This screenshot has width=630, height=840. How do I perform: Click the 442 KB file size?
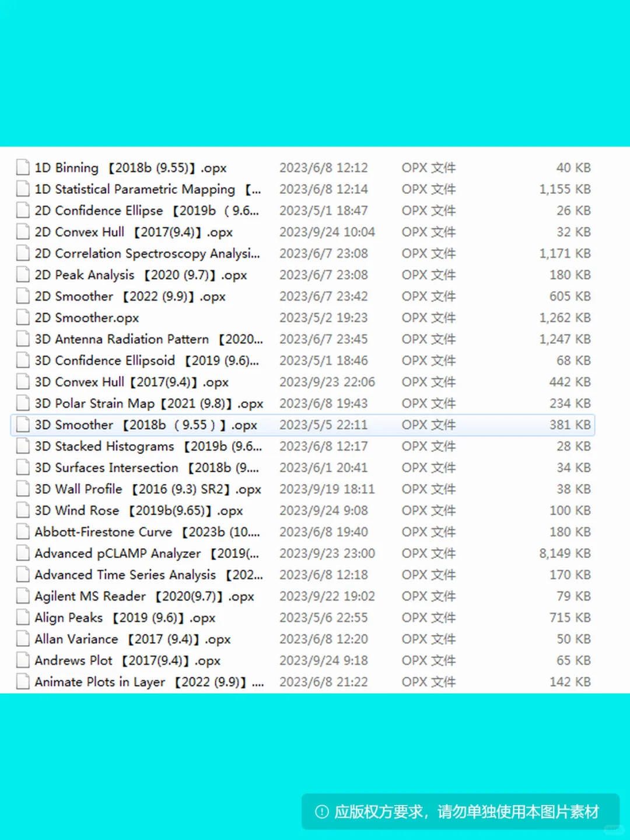570,382
